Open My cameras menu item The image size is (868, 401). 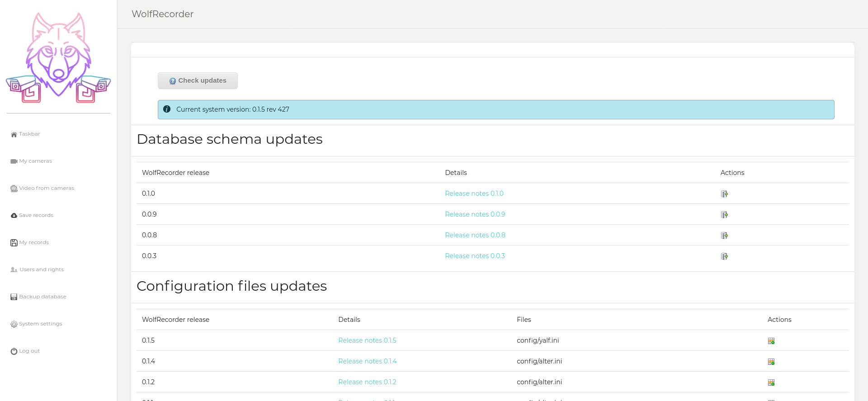coord(35,161)
